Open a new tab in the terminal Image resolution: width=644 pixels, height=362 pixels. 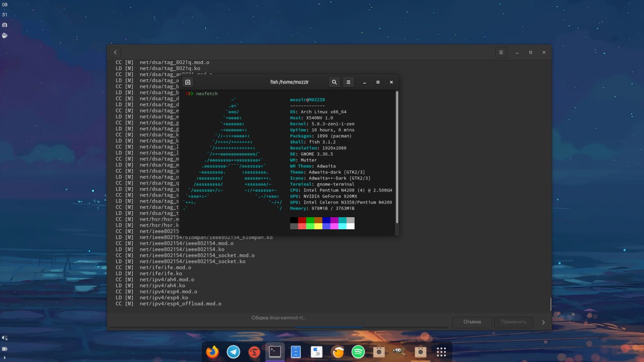click(188, 82)
